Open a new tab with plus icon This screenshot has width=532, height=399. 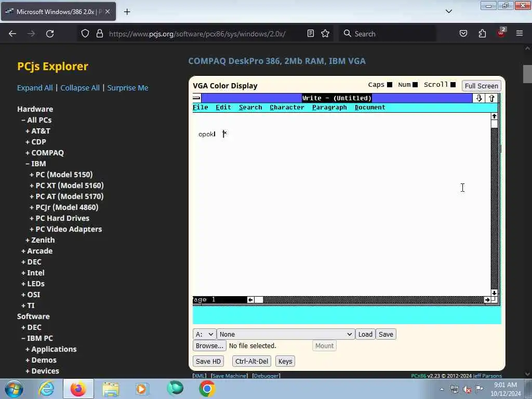pos(127,12)
